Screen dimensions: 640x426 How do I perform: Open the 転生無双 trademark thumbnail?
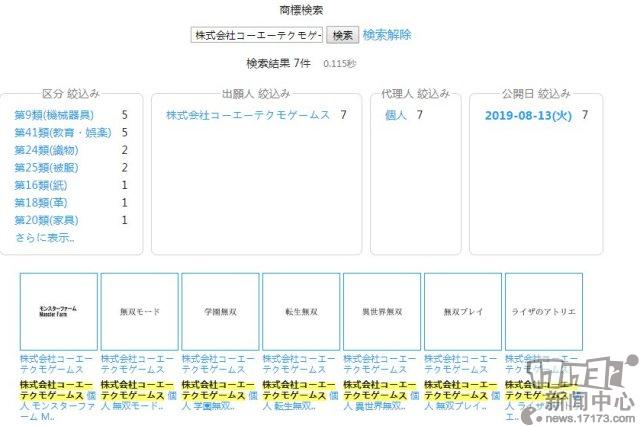click(x=301, y=312)
